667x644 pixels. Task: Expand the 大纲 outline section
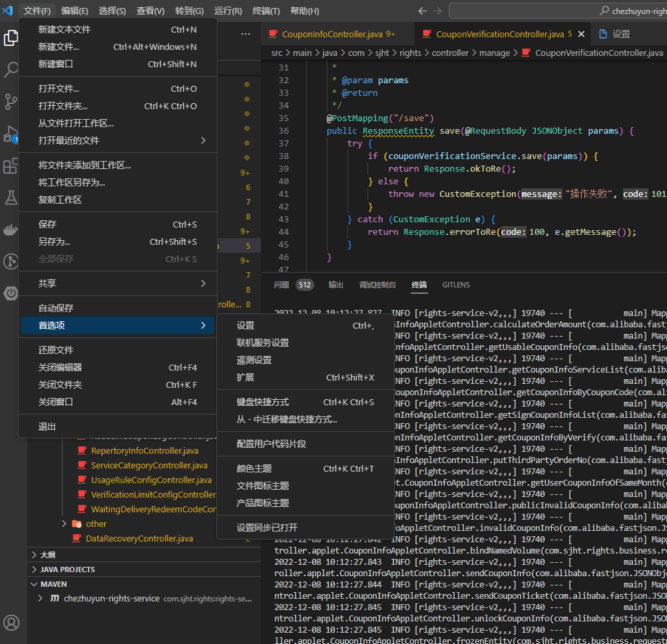tap(48, 555)
